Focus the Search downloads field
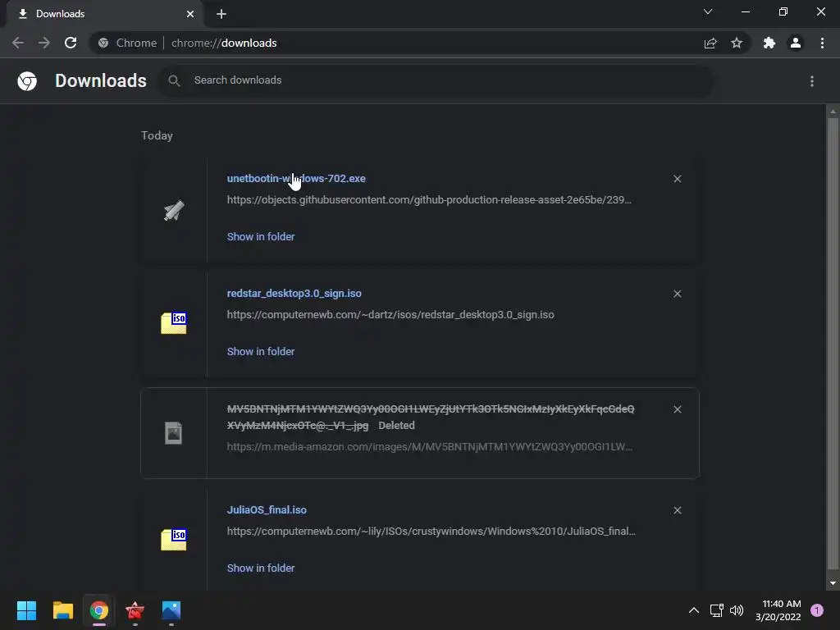840x630 pixels. pos(436,81)
